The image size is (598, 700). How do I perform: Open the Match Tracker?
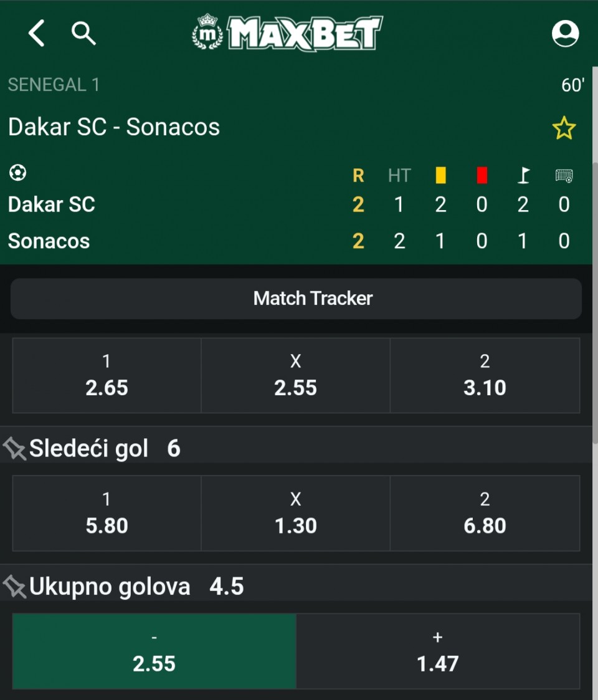(x=297, y=299)
